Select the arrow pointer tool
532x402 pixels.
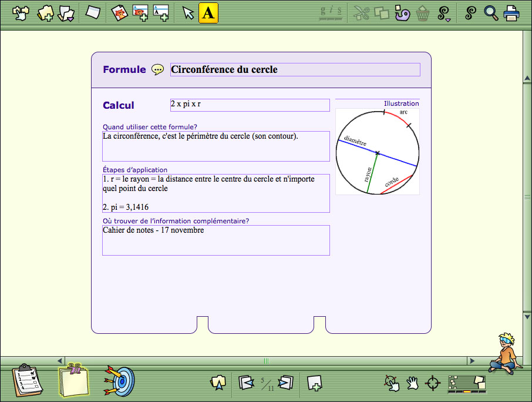188,14
